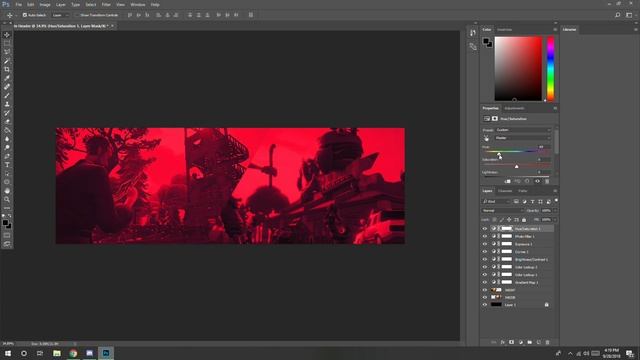640x360 pixels.
Task: Select the Clone Stamp tool
Action: 7,104
